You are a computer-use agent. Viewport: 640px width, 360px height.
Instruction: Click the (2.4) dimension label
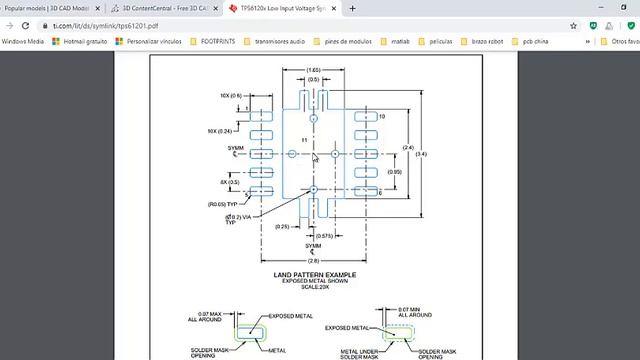[408, 147]
